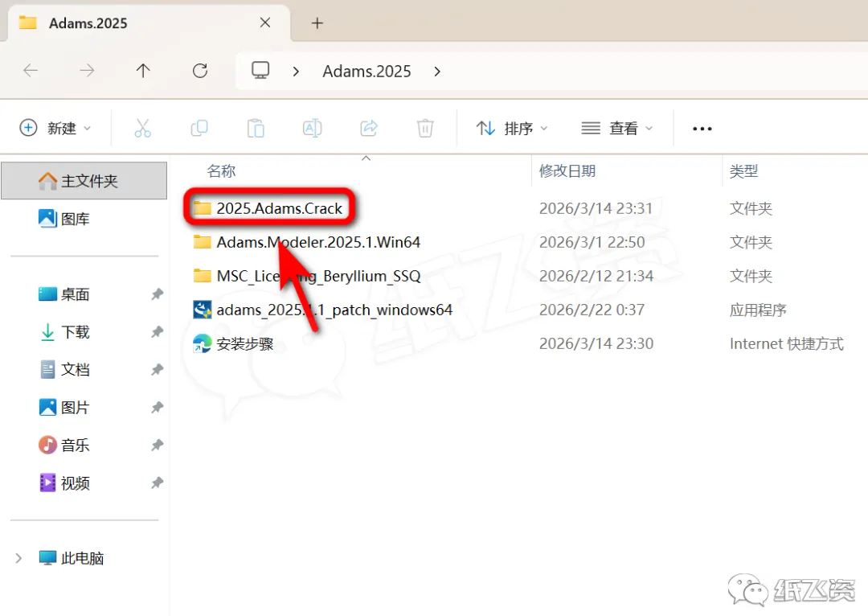
Task: Unpin 图片 from quick access
Action: click(158, 408)
